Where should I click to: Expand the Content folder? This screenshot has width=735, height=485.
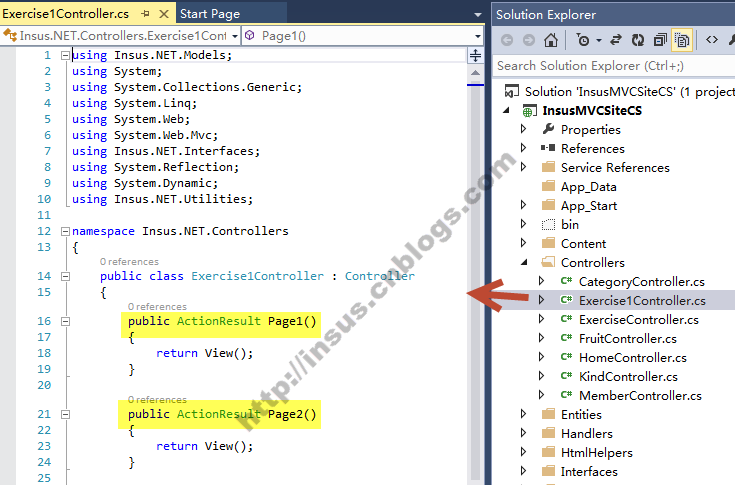click(x=524, y=243)
